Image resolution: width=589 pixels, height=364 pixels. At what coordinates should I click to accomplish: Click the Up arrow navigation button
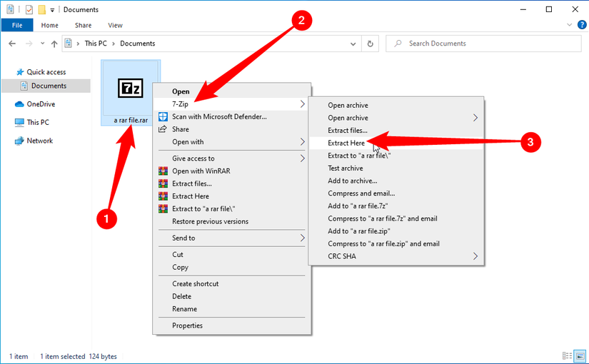[54, 44]
